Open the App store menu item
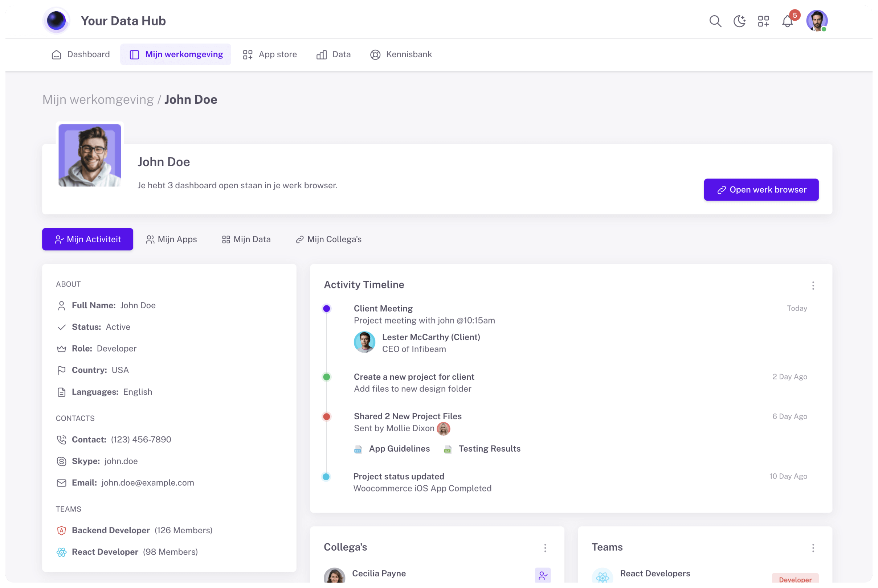 pyautogui.click(x=270, y=54)
